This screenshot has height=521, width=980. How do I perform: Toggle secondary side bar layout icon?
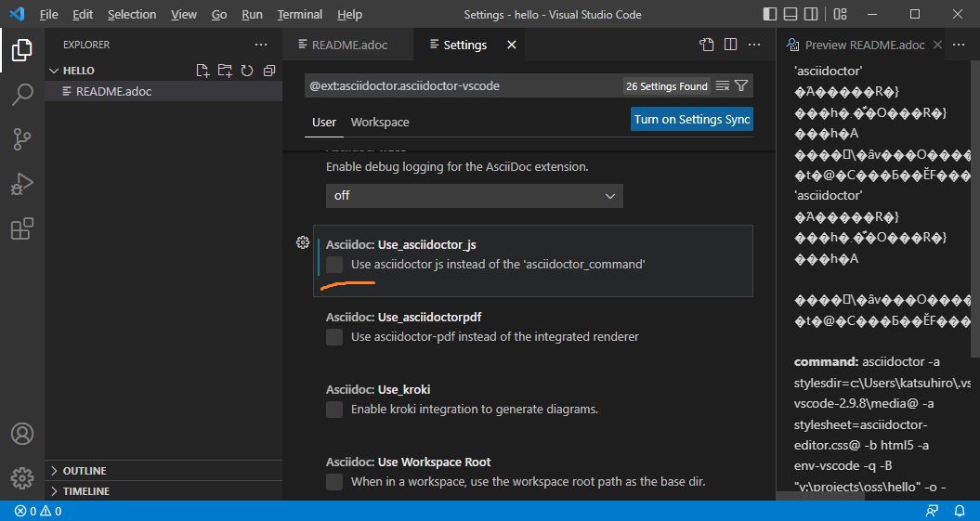click(811, 14)
